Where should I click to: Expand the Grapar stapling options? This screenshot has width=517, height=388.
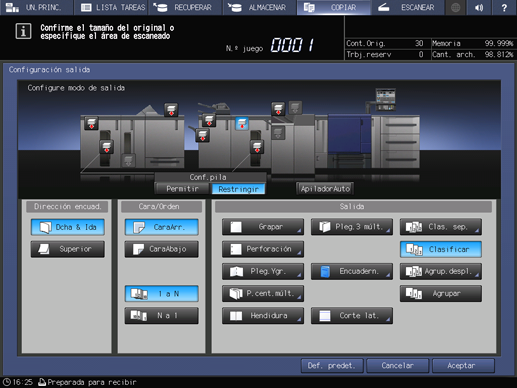pyautogui.click(x=263, y=227)
